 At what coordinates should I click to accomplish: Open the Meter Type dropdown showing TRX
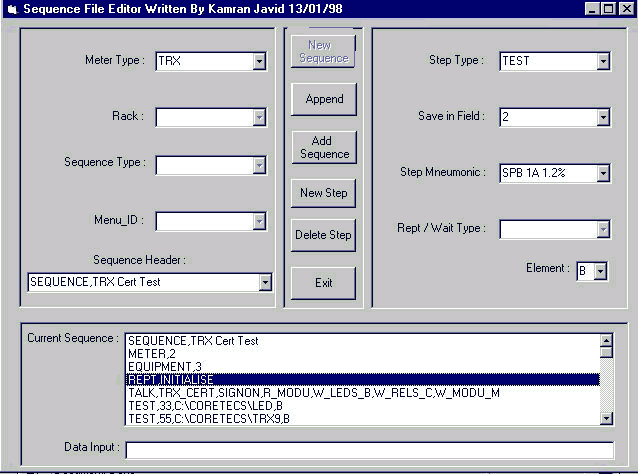(x=259, y=61)
